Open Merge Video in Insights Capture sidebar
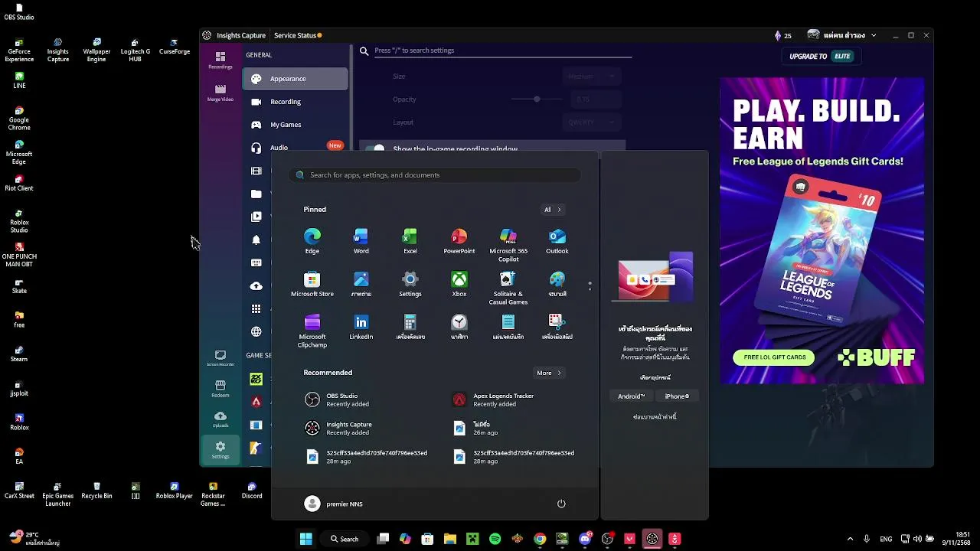 pyautogui.click(x=220, y=93)
